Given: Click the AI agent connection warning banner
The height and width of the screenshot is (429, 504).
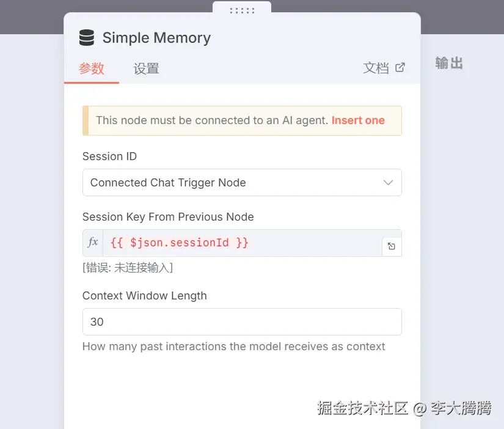Looking at the screenshot, I should pyautogui.click(x=242, y=120).
